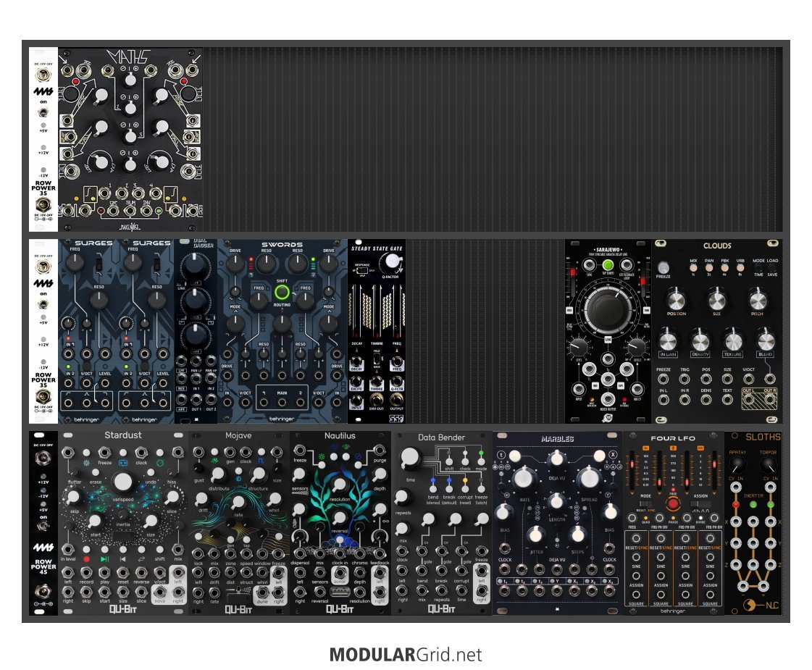Click the IN L jack on Clouds

click(x=664, y=400)
